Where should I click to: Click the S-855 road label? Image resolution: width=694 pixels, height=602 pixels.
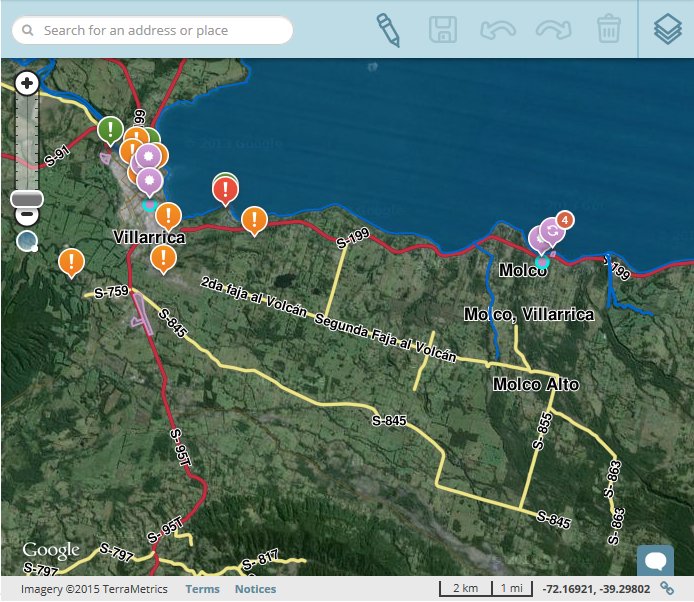543,431
